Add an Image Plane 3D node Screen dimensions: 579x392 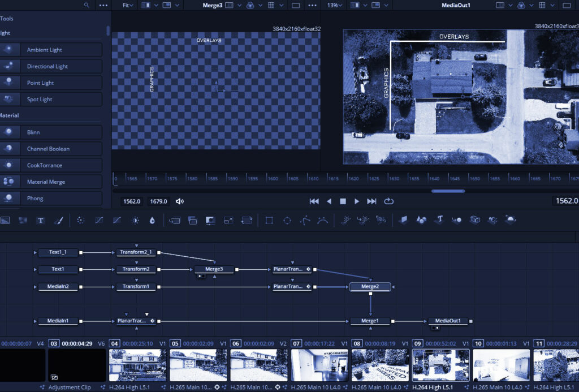pyautogui.click(x=404, y=220)
